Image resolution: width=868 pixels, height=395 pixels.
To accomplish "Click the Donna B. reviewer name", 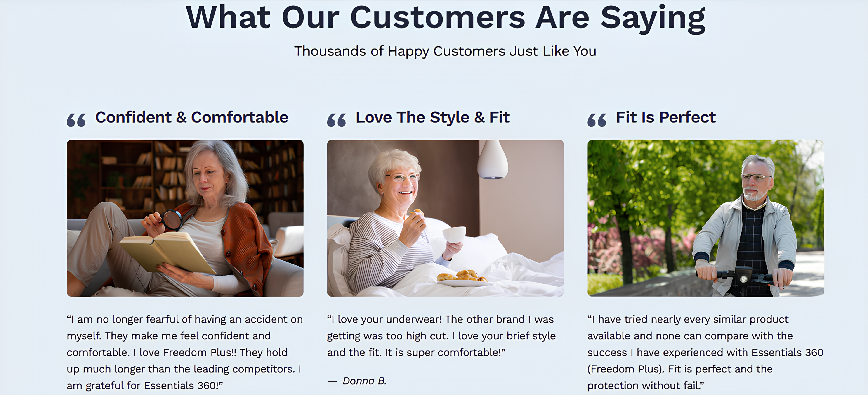I will (x=364, y=381).
